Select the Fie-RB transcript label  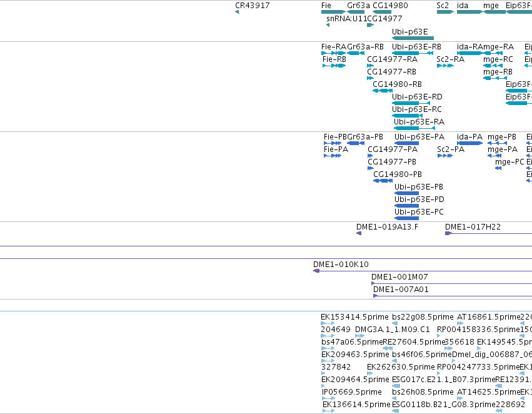coord(334,59)
